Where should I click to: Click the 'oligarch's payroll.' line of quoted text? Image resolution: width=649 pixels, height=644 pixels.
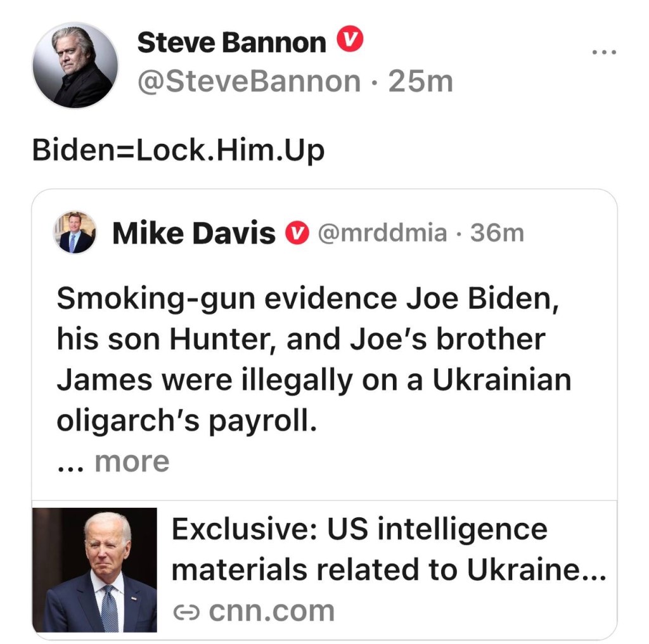[x=186, y=421]
